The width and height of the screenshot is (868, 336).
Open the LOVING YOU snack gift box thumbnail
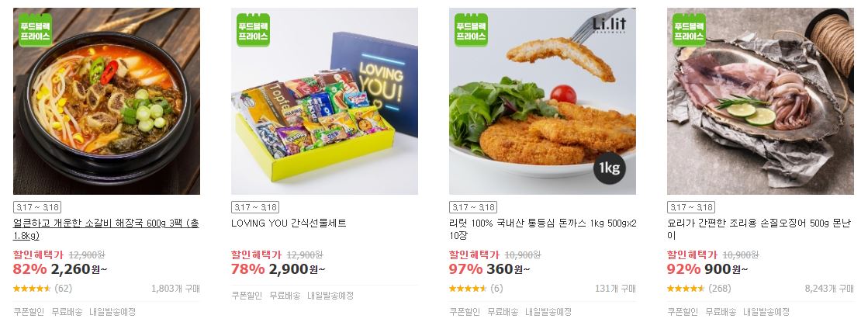click(324, 102)
